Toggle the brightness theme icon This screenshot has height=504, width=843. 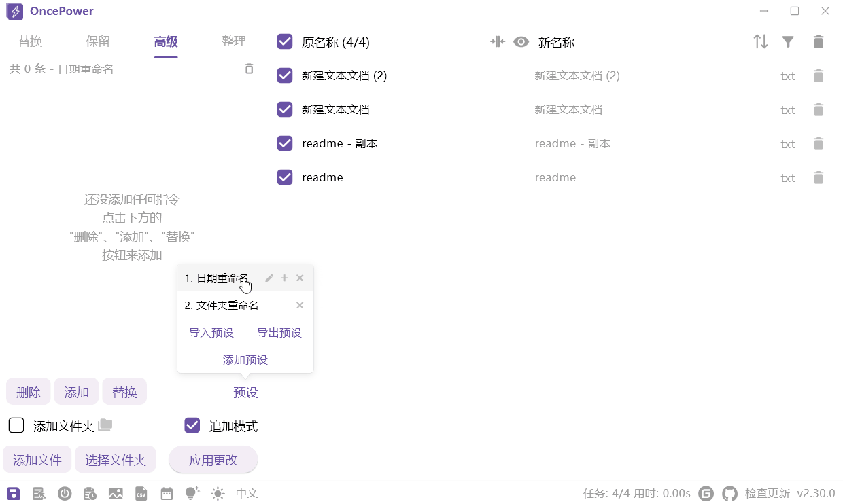tap(218, 493)
